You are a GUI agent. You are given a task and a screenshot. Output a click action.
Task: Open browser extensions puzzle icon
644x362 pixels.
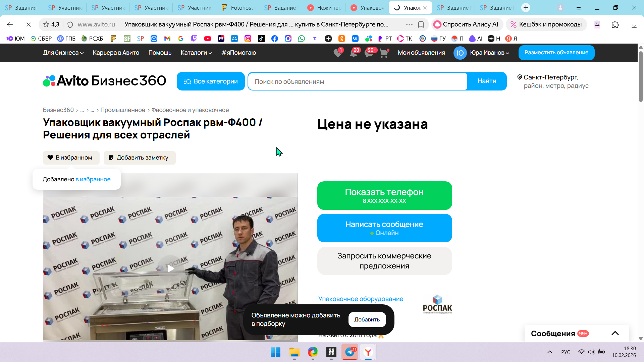(x=615, y=24)
